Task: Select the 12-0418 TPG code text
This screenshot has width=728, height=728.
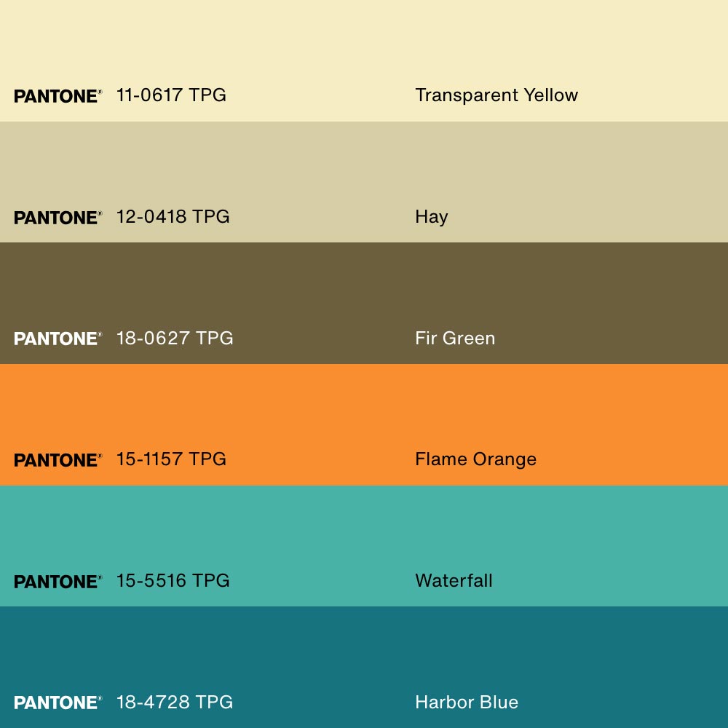Action: coord(173,217)
